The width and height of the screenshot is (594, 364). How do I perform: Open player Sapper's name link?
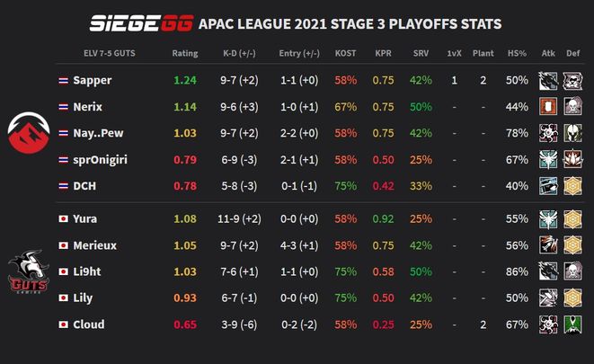click(93, 81)
